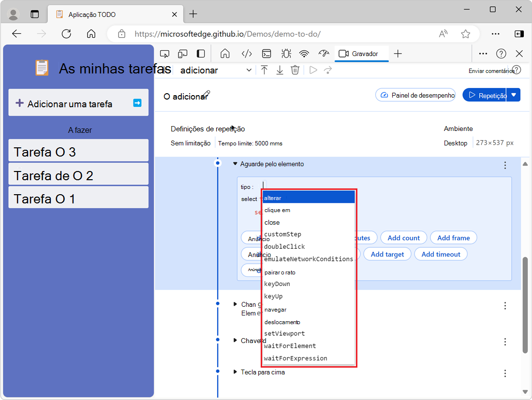This screenshot has height=400, width=532.
Task: Switch to the Gravador tab
Action: [x=359, y=54]
